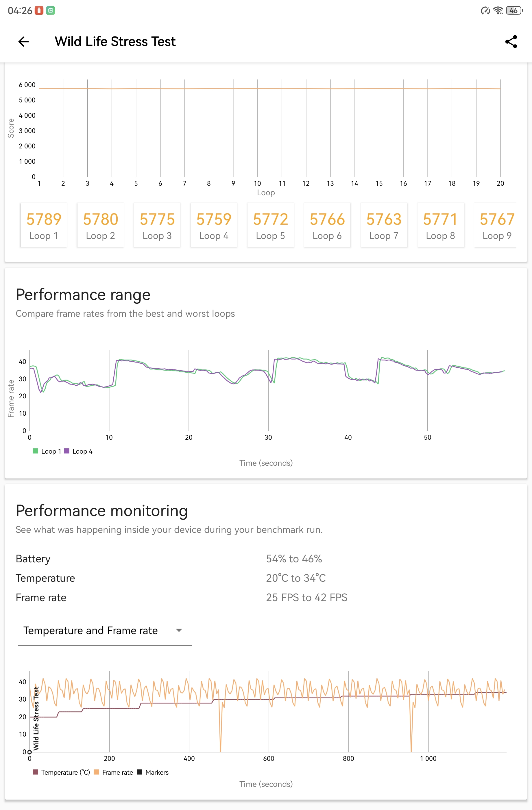The image size is (532, 810).
Task: Expand the chart selector dropdown arrow
Action: [x=179, y=630]
